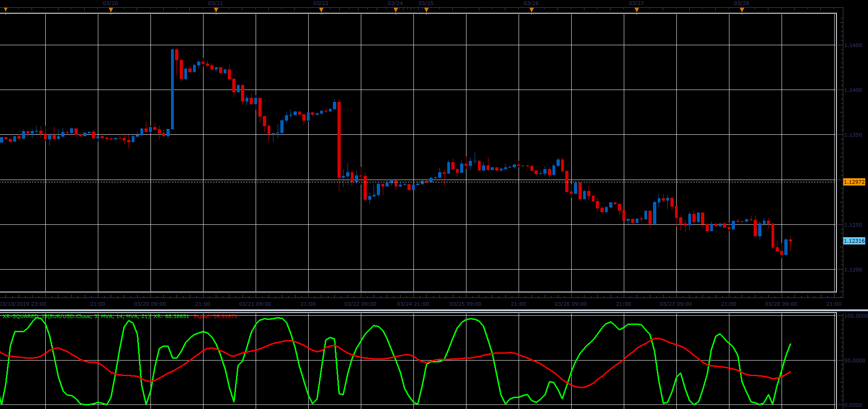868x409 pixels.
Task: Click the green XR value readout
Action: tap(171, 316)
